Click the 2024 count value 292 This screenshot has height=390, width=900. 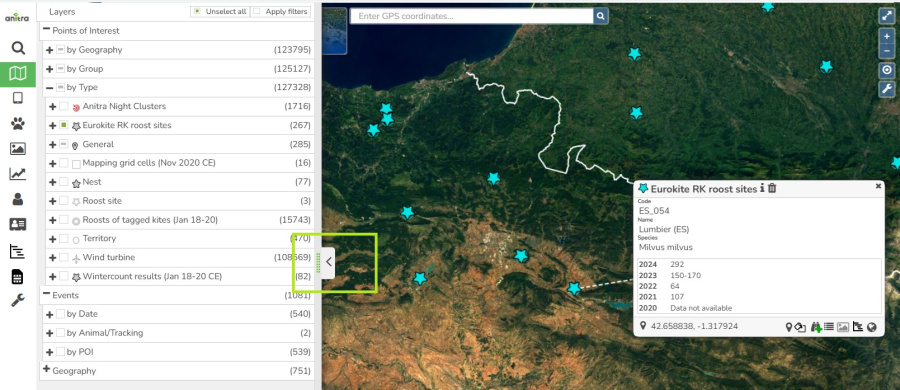click(677, 264)
